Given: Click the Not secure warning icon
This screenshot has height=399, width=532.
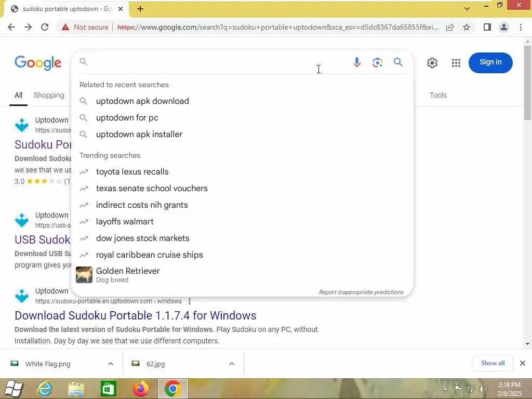Looking at the screenshot, I should 65,27.
